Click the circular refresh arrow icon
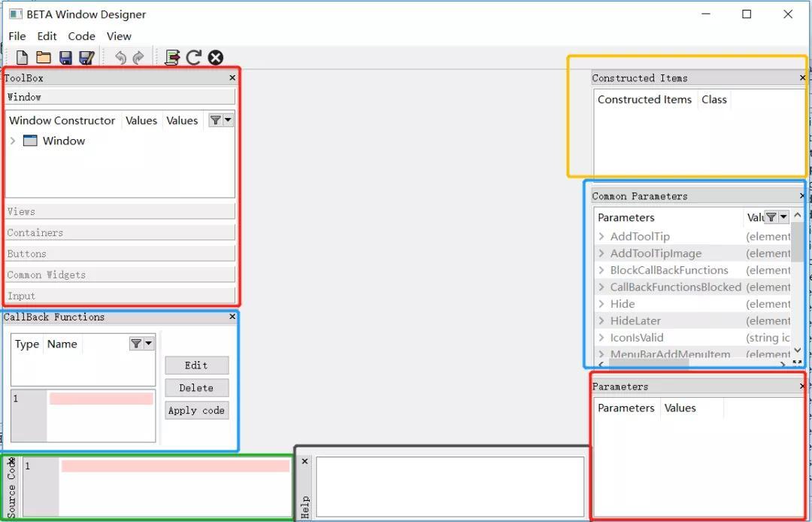The width and height of the screenshot is (812, 522). (x=194, y=57)
